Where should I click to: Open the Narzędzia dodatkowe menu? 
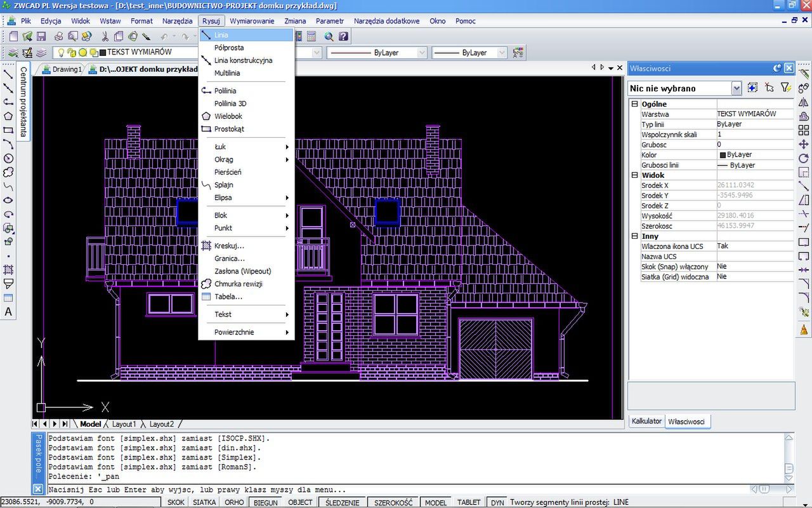[386, 21]
